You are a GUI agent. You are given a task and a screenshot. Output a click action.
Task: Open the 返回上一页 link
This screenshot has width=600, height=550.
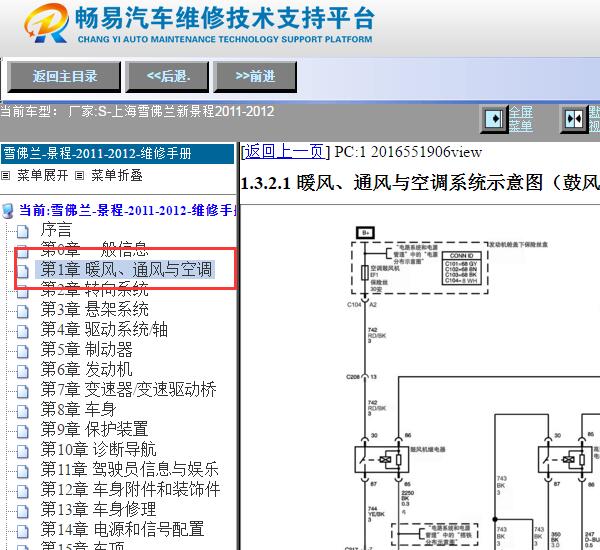pyautogui.click(x=284, y=152)
